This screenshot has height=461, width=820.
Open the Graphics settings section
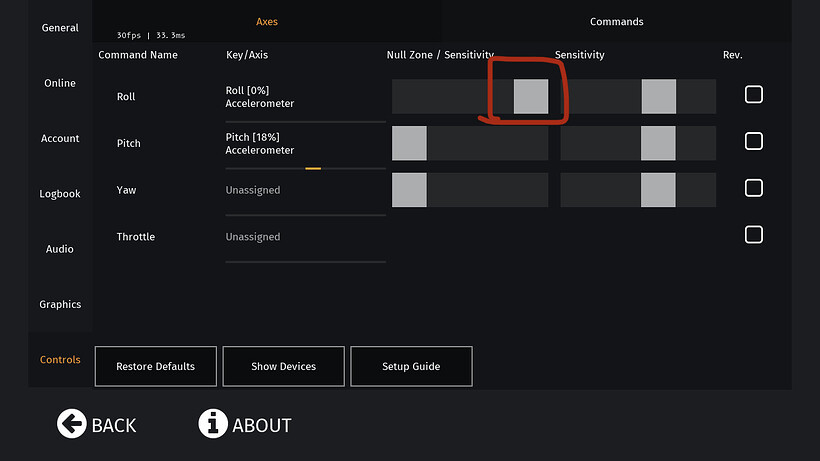[x=60, y=304]
